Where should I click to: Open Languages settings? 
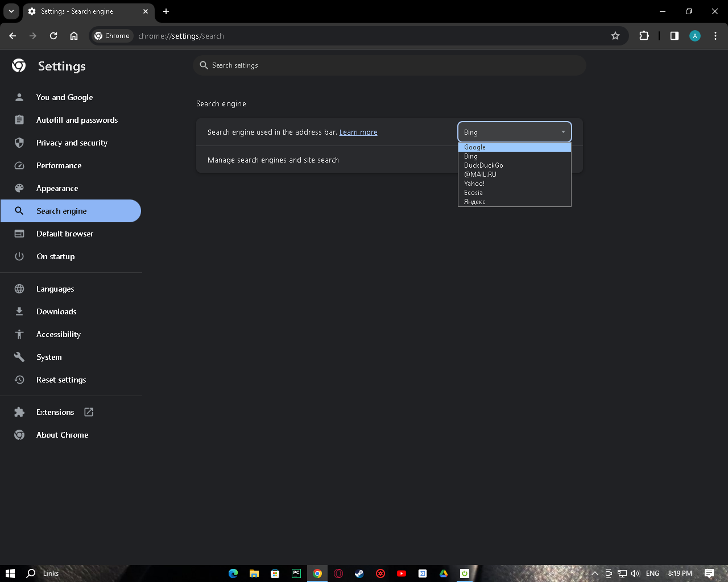pyautogui.click(x=71, y=289)
